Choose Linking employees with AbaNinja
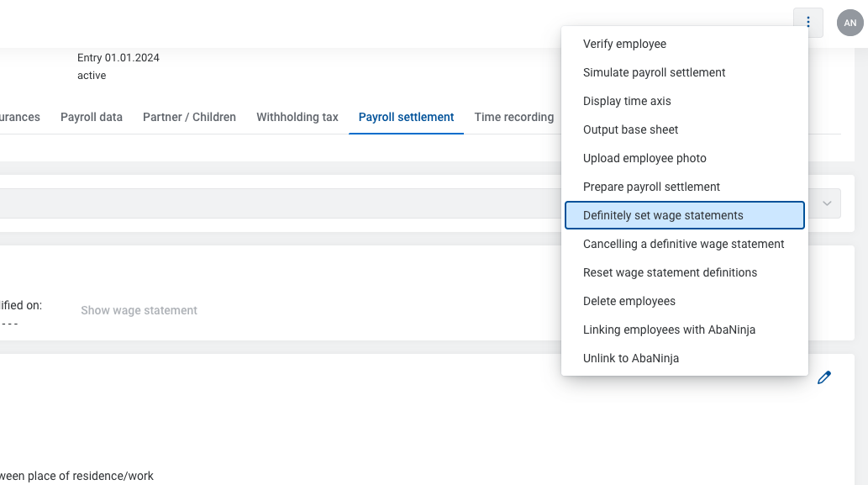The height and width of the screenshot is (485, 868). 669,329
